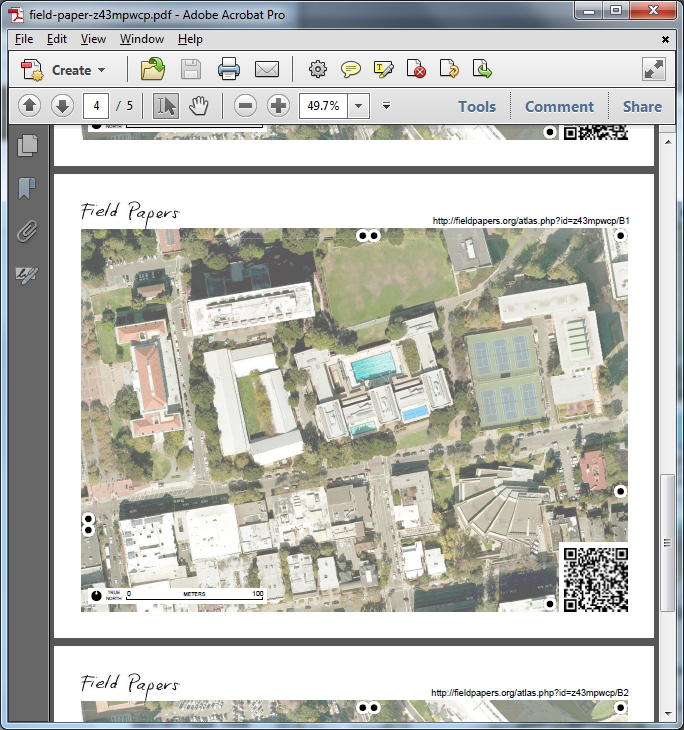Show Signatures panel icon

tap(27, 275)
